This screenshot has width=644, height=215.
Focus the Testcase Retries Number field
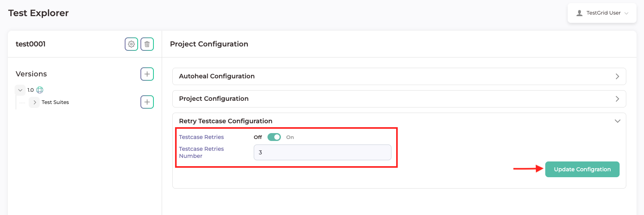322,152
